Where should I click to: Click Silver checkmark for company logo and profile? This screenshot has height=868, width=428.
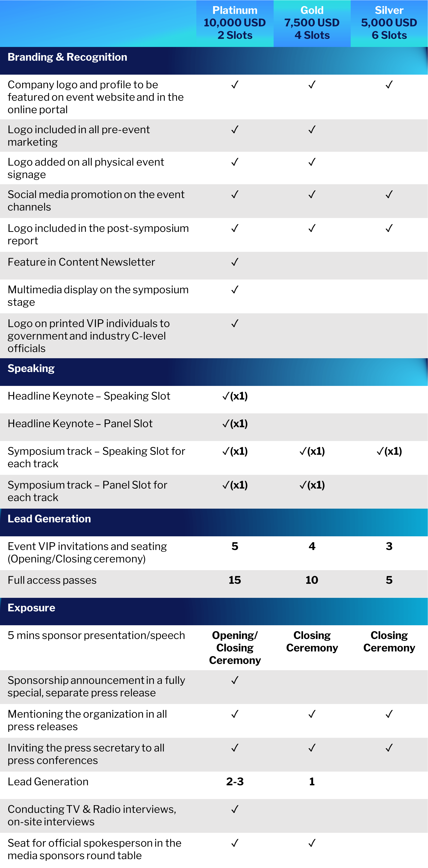tap(389, 85)
